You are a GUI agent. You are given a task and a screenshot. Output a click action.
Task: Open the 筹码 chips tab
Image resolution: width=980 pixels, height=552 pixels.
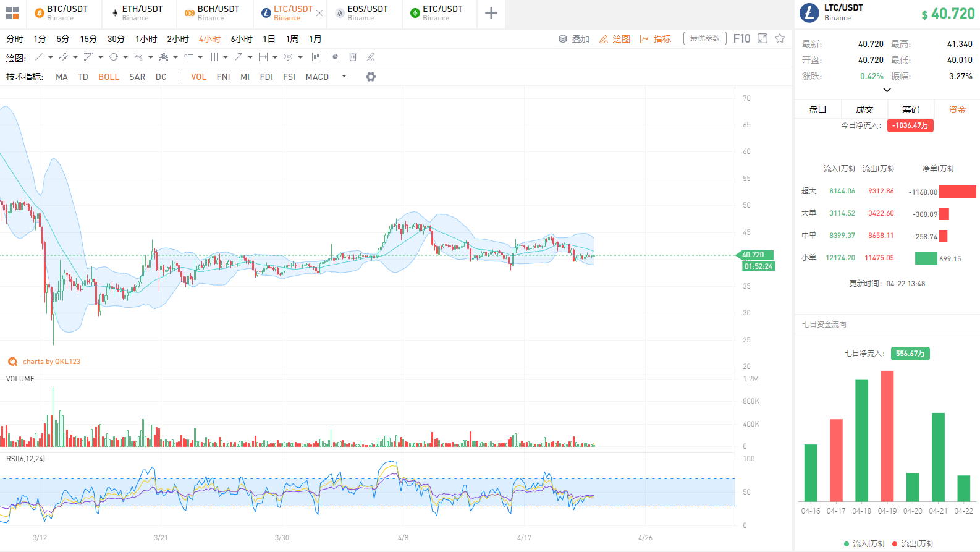pos(911,109)
